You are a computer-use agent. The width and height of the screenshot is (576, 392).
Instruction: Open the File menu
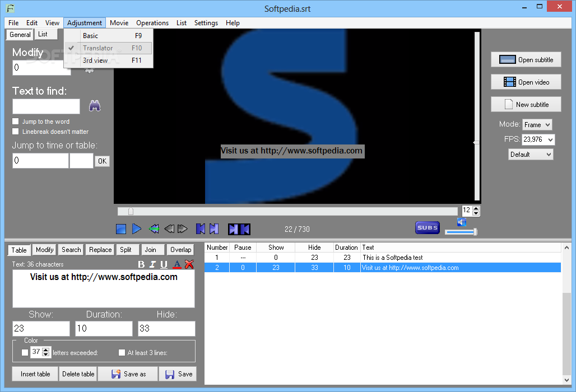[x=13, y=23]
